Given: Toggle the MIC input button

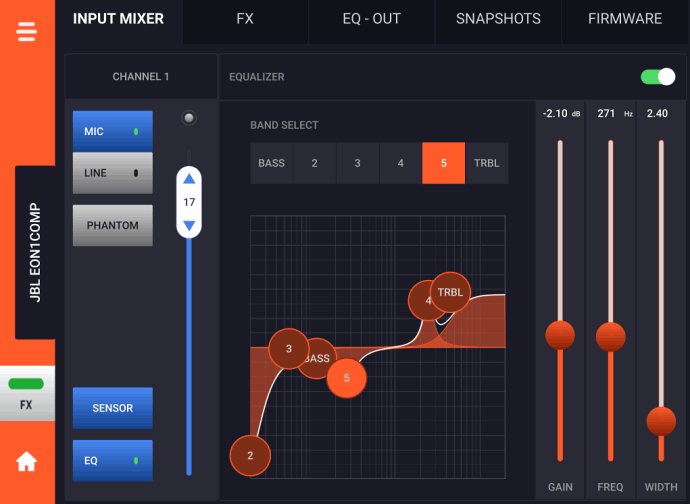Looking at the screenshot, I should pyautogui.click(x=112, y=131).
